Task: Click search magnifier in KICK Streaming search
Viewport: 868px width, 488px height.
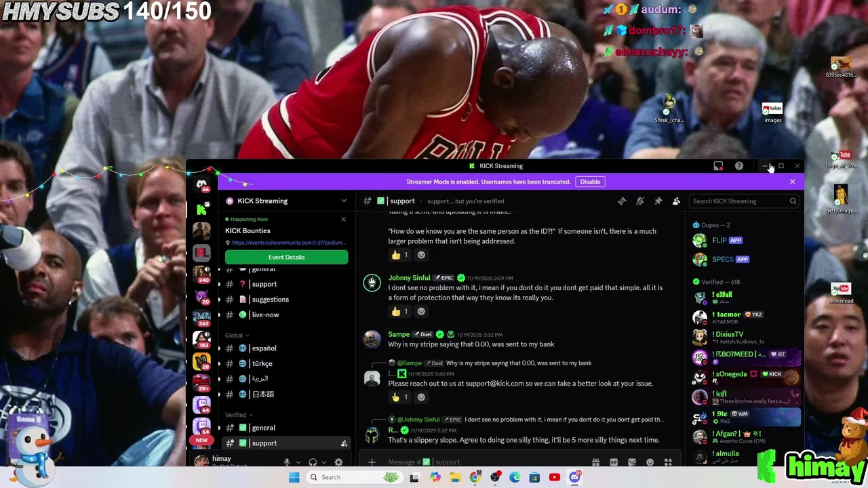Action: click(x=793, y=201)
